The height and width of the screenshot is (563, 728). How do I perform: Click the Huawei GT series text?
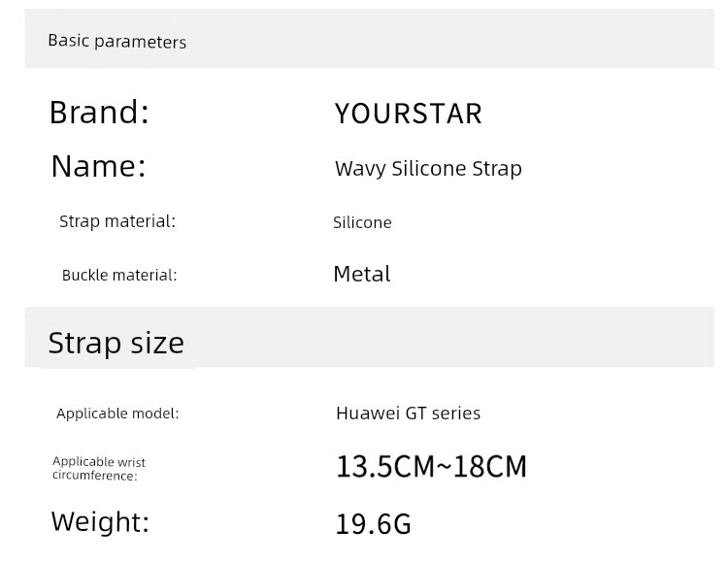coord(408,414)
